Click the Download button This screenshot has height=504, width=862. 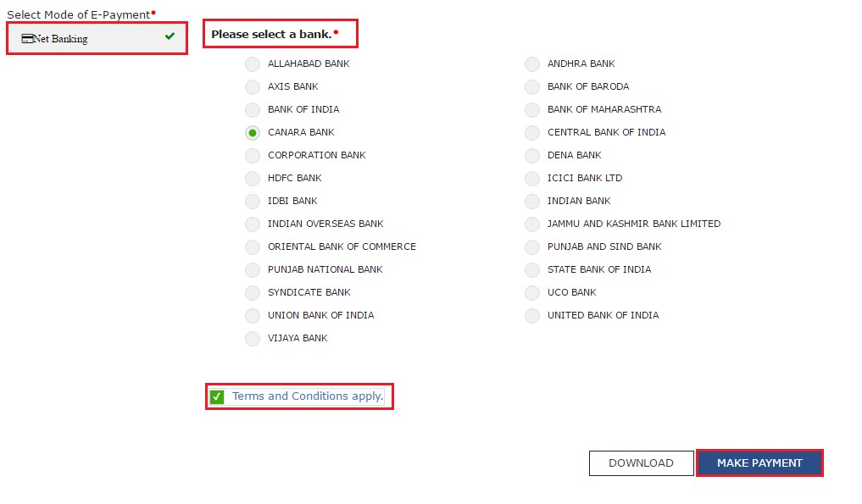[x=641, y=463]
